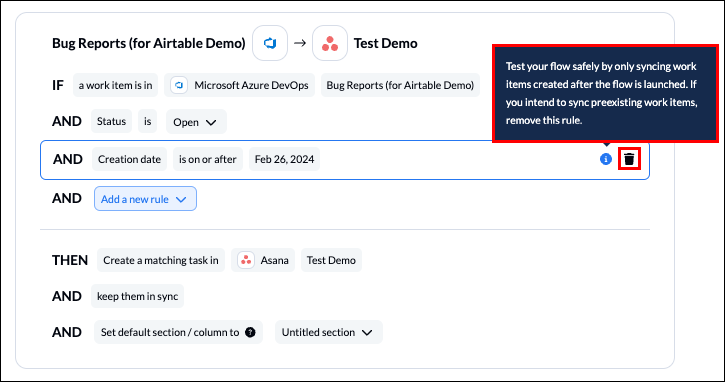Open the Untitled section dropdown
Screen dimensions: 725x382
pyautogui.click(x=328, y=332)
